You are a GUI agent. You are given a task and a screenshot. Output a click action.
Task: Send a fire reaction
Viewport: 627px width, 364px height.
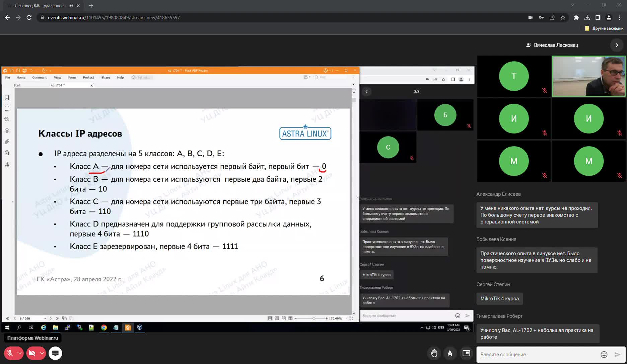point(450,353)
